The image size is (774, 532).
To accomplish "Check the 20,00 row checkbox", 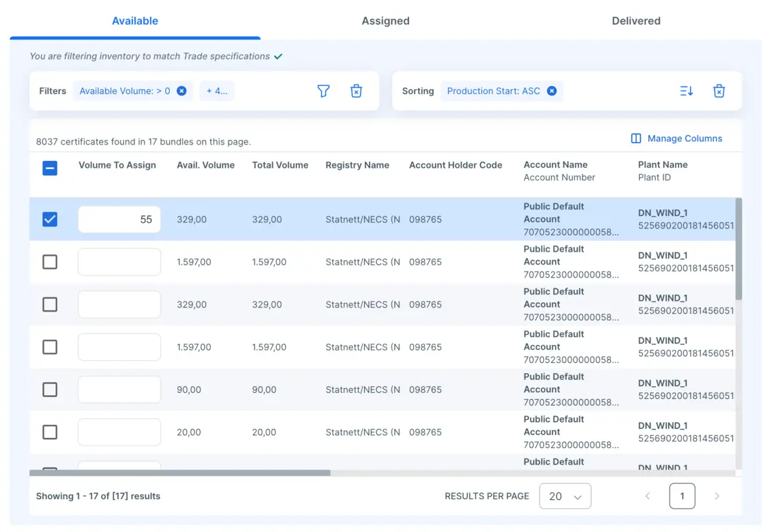I will (50, 432).
